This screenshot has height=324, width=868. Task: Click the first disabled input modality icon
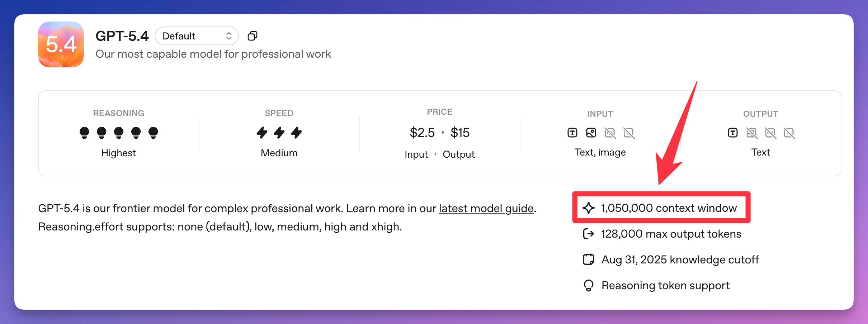[x=610, y=133]
